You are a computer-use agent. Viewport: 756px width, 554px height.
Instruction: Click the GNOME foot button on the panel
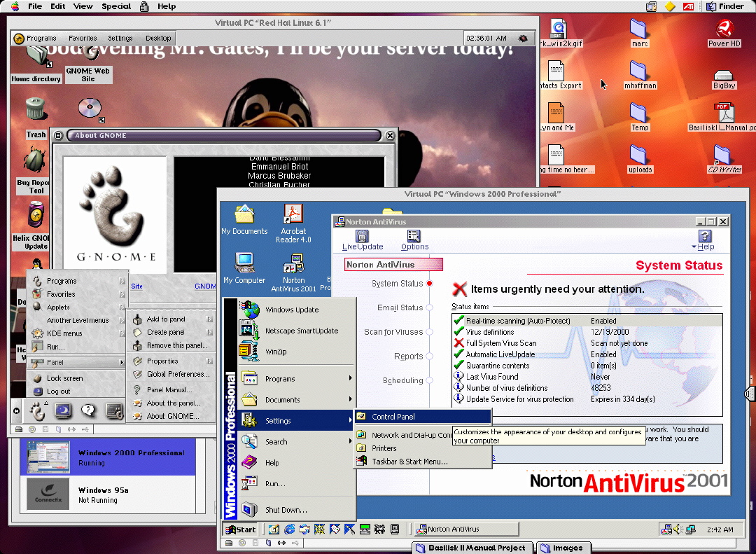(x=36, y=410)
